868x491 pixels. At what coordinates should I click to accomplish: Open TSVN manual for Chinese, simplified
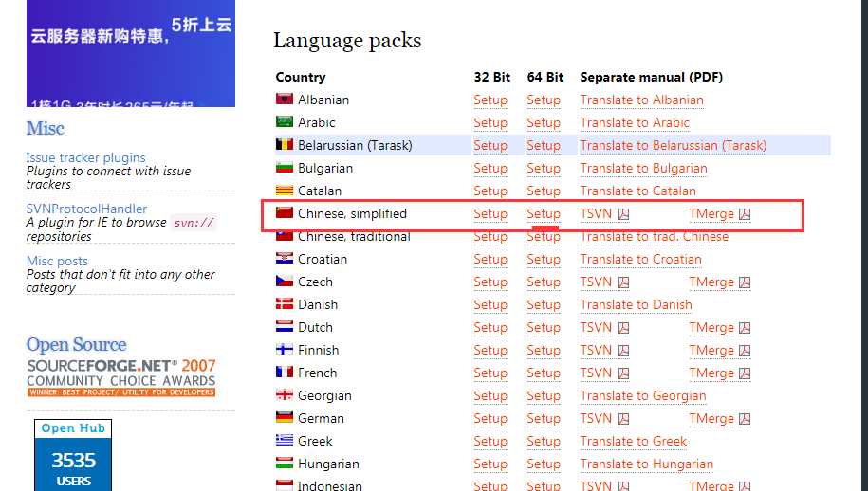[x=596, y=213]
